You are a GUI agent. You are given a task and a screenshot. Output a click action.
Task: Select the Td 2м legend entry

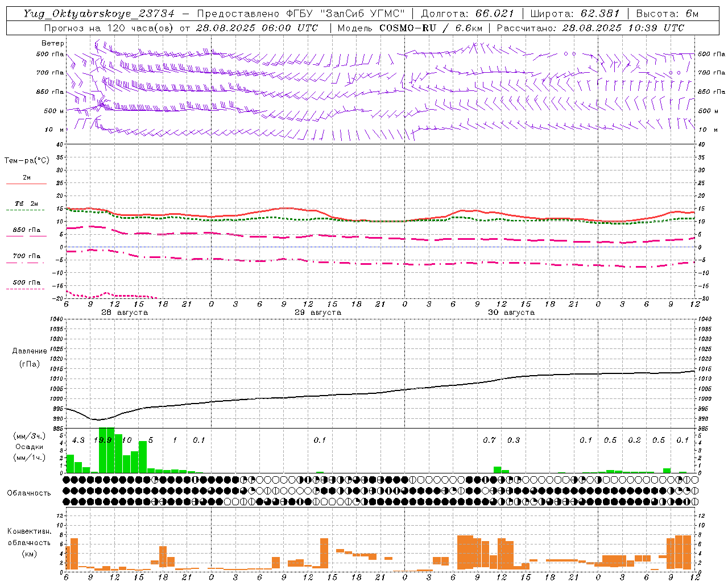coord(26,203)
